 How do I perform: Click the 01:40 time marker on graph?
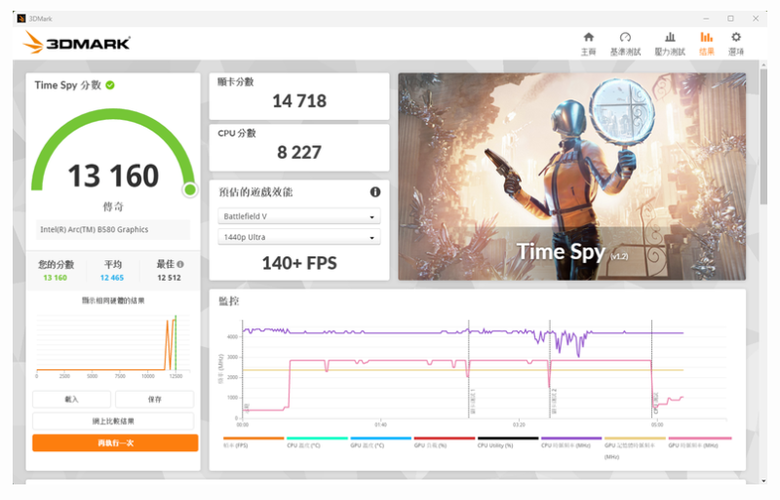pos(381,425)
